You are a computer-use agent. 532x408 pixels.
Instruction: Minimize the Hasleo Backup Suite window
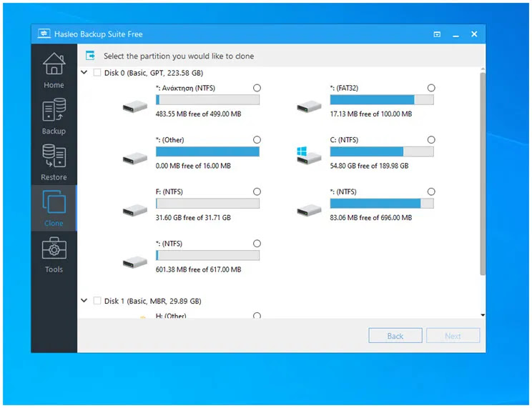coord(455,34)
